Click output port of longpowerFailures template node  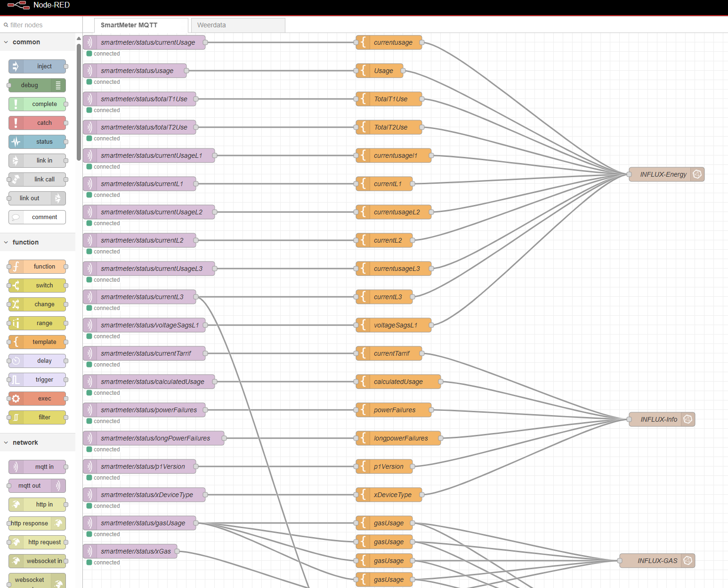tap(441, 438)
